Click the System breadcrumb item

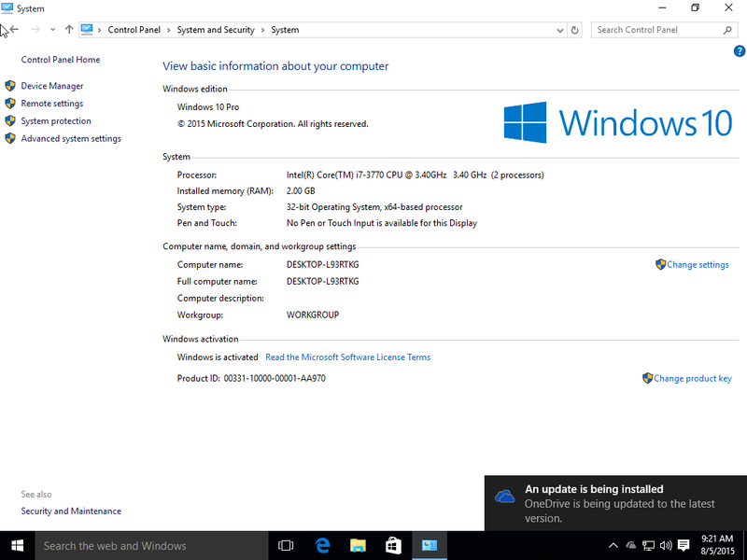(285, 30)
